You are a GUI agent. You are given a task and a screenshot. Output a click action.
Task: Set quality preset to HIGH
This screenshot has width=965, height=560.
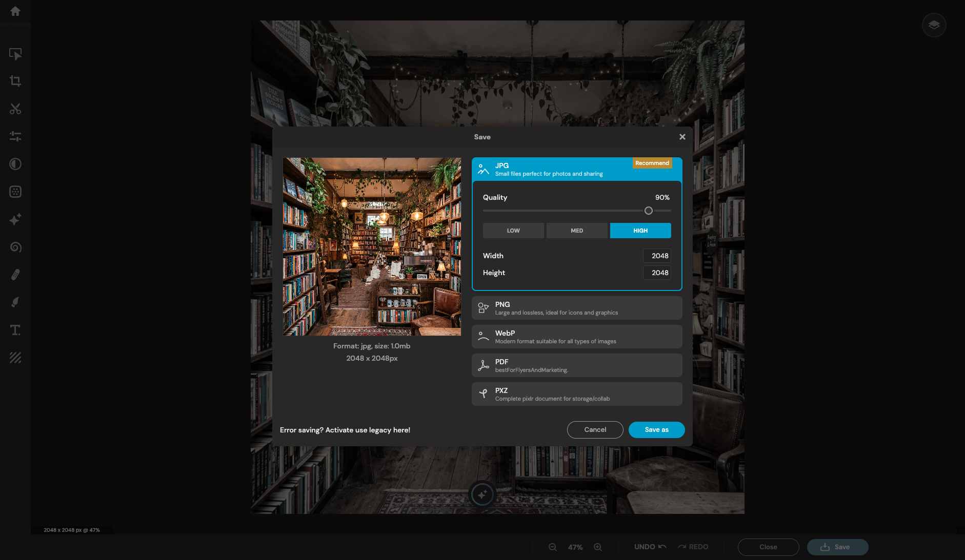[x=640, y=231]
